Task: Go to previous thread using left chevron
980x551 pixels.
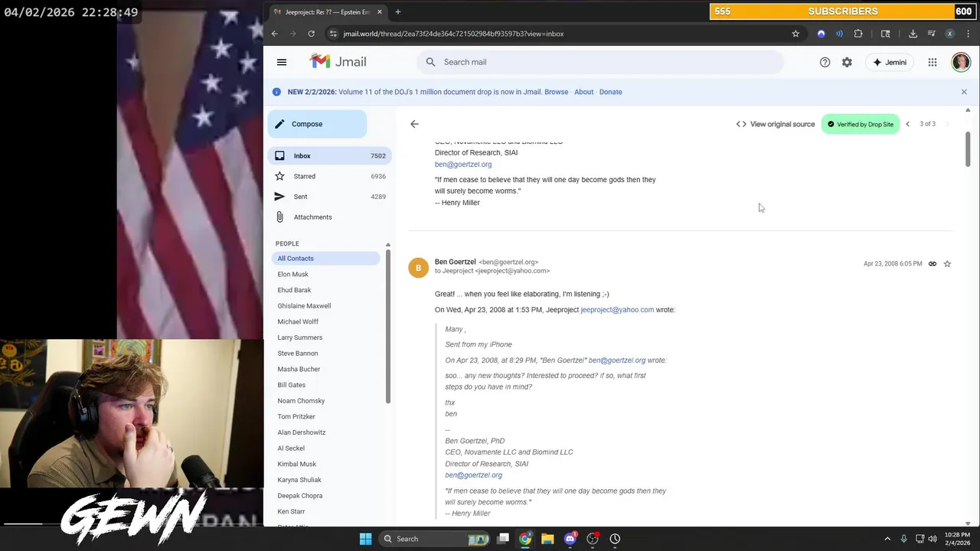Action: coord(908,124)
